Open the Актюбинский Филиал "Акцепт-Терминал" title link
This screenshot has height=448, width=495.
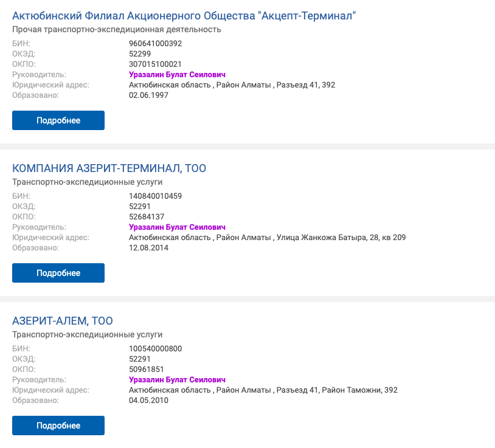184,16
